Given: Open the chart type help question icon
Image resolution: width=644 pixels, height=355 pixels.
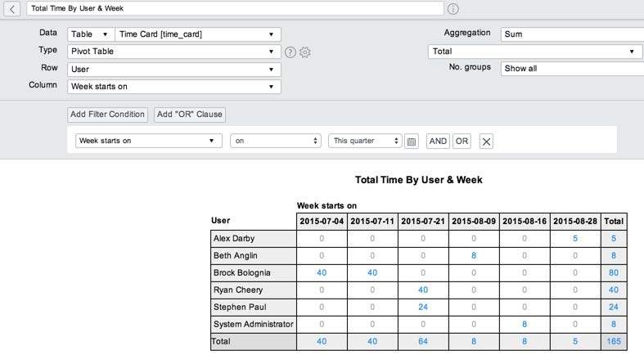Looking at the screenshot, I should pyautogui.click(x=290, y=52).
